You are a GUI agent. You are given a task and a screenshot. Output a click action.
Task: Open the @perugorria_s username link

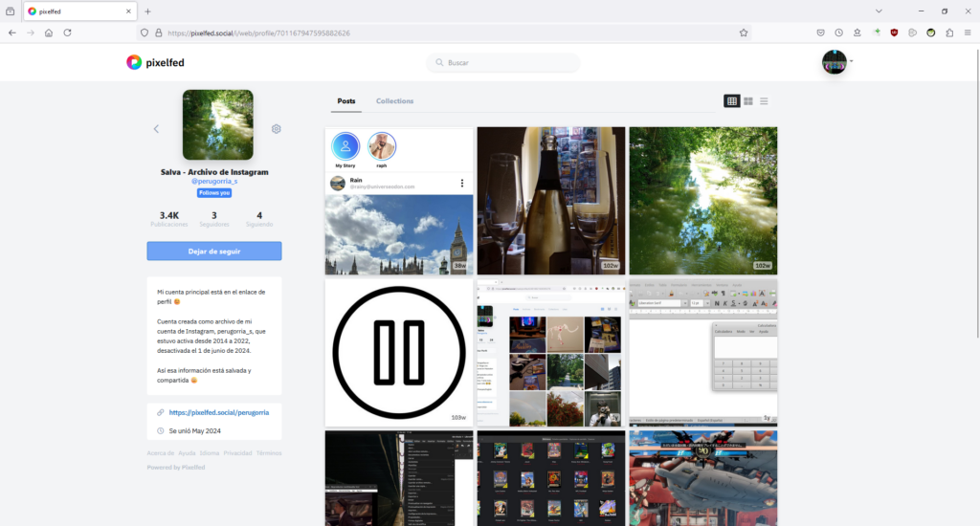pos(214,181)
